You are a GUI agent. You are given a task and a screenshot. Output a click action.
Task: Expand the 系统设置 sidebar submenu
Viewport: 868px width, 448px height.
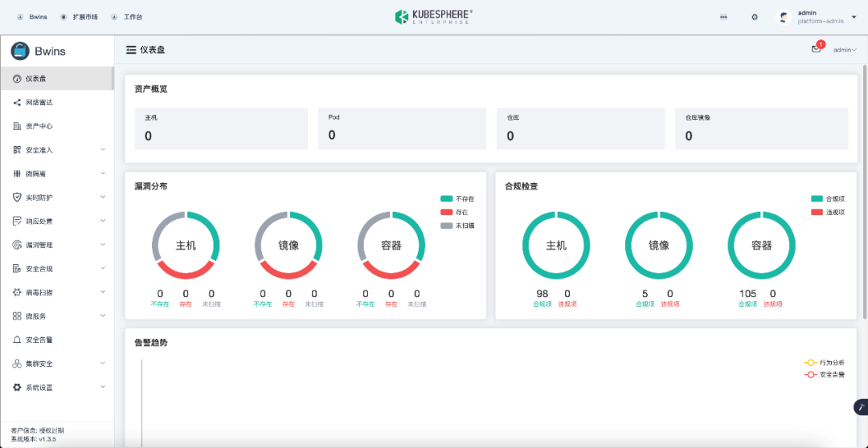click(59, 388)
